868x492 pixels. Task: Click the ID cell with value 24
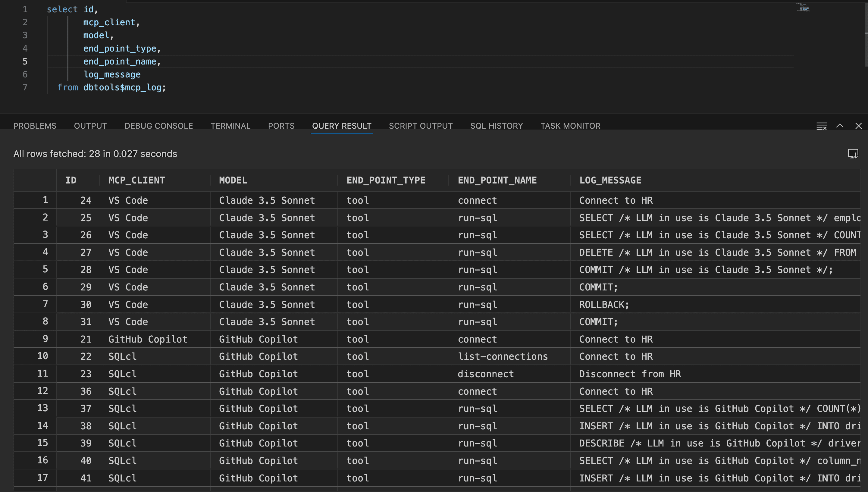pyautogui.click(x=78, y=200)
